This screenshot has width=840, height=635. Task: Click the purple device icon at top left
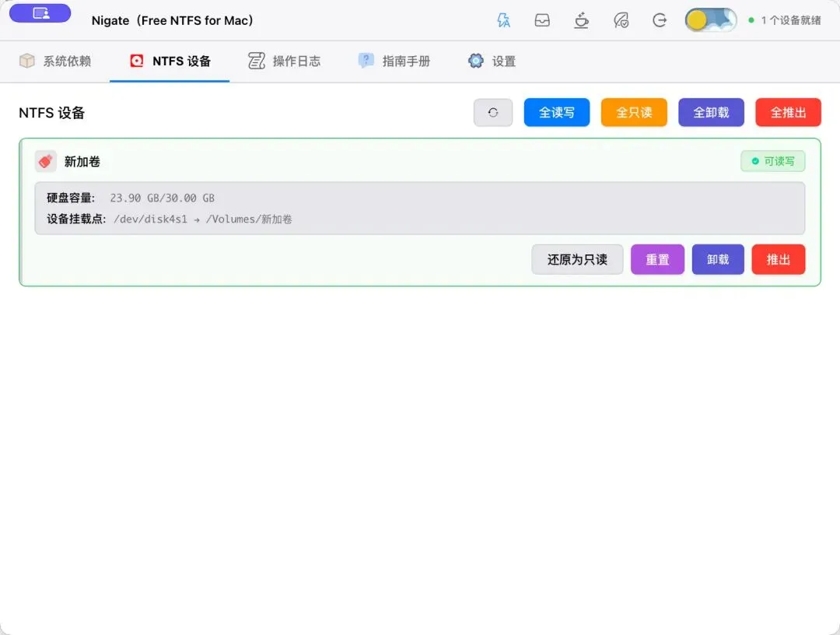(40, 13)
